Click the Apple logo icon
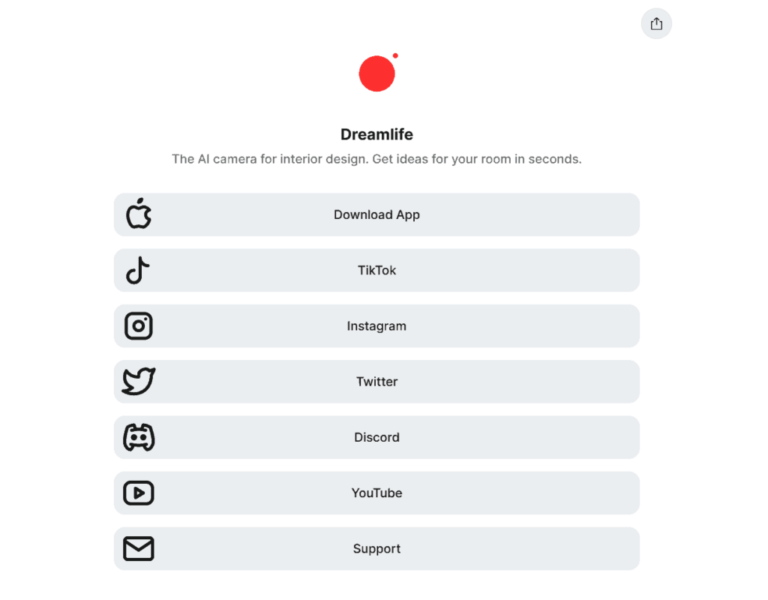 pos(139,214)
